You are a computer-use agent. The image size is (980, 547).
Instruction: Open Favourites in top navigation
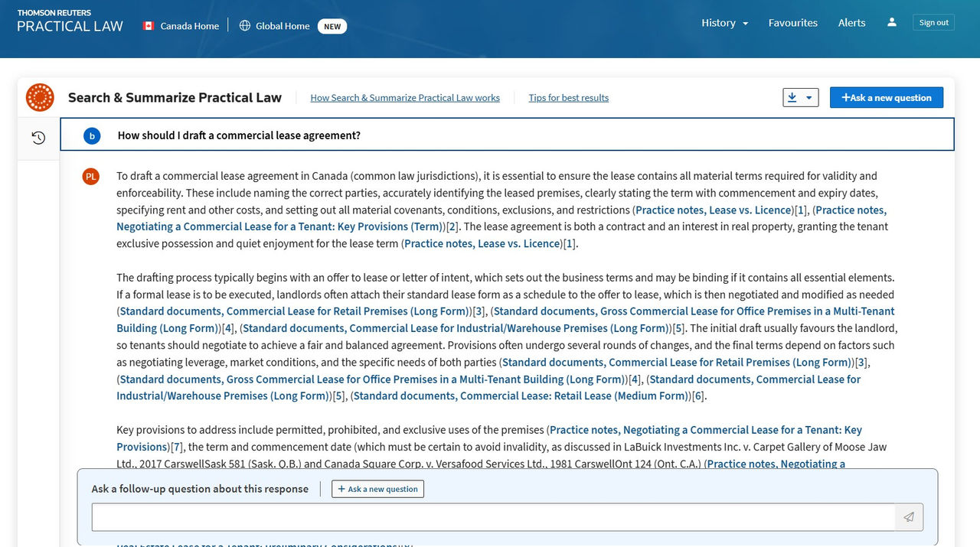point(792,23)
